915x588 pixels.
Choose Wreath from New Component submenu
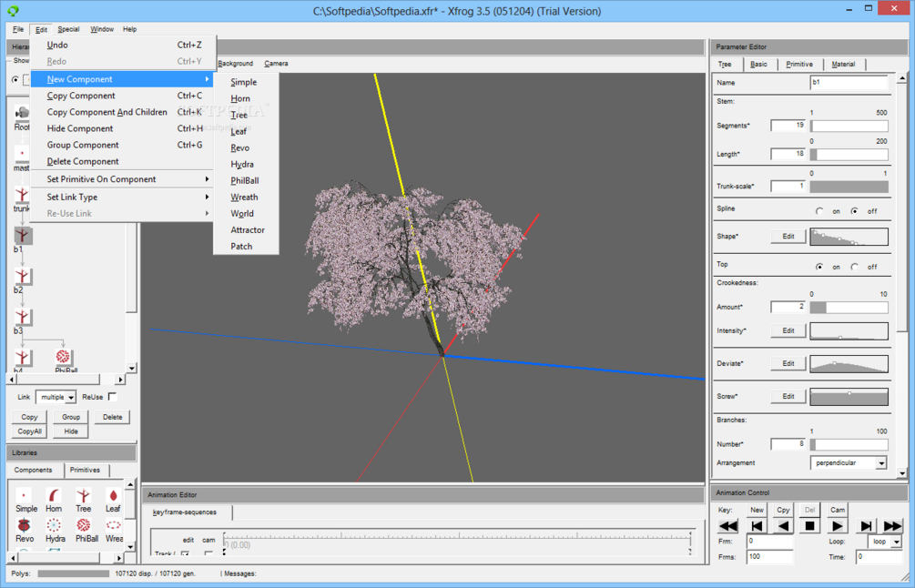coord(244,198)
